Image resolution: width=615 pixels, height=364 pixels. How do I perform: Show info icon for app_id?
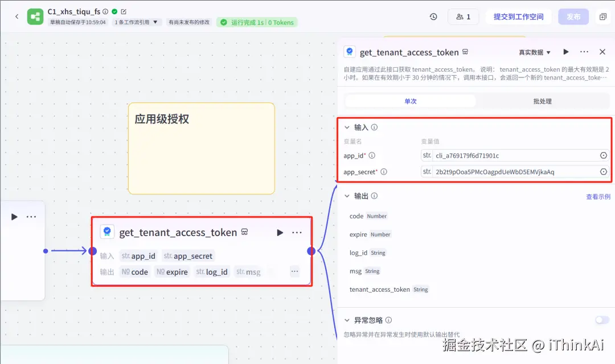(x=372, y=155)
